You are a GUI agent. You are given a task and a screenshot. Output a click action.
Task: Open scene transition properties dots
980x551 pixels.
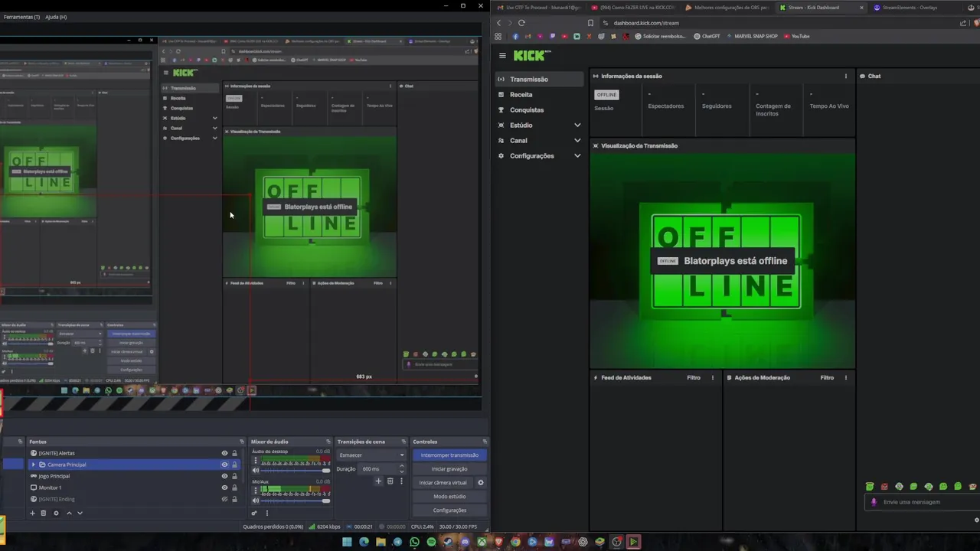click(401, 481)
